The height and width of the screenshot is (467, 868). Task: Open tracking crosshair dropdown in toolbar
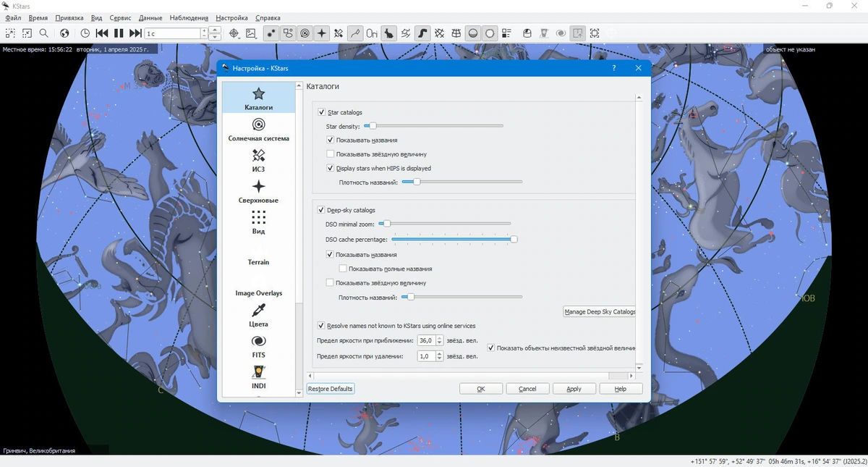click(x=234, y=33)
